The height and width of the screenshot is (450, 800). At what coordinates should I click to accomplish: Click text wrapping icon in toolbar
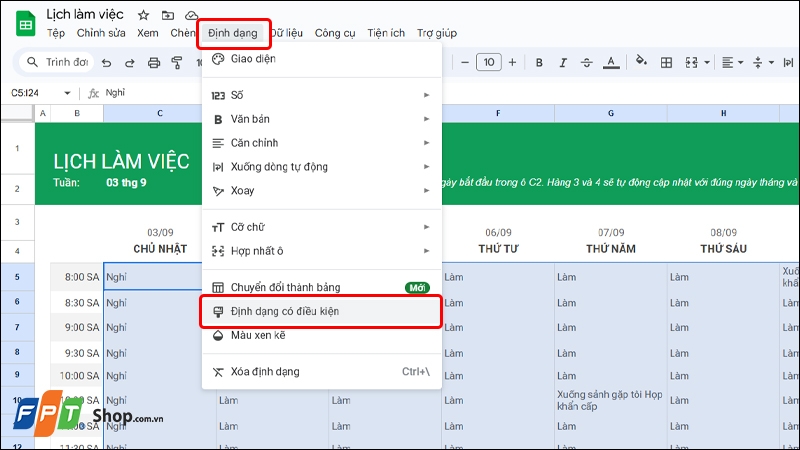coord(788,62)
